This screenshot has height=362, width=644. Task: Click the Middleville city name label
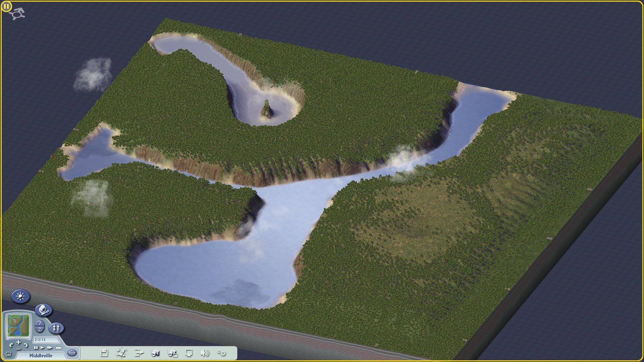pos(41,355)
